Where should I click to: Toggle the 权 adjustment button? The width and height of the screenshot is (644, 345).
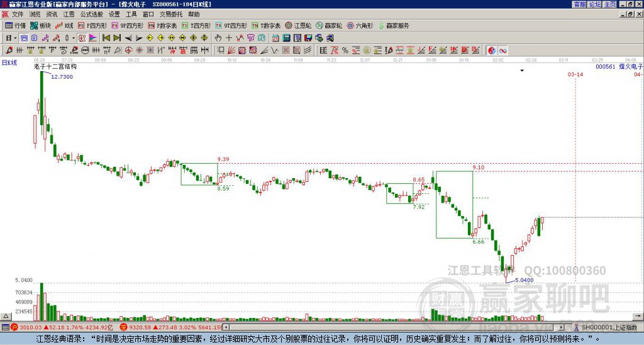point(82,38)
